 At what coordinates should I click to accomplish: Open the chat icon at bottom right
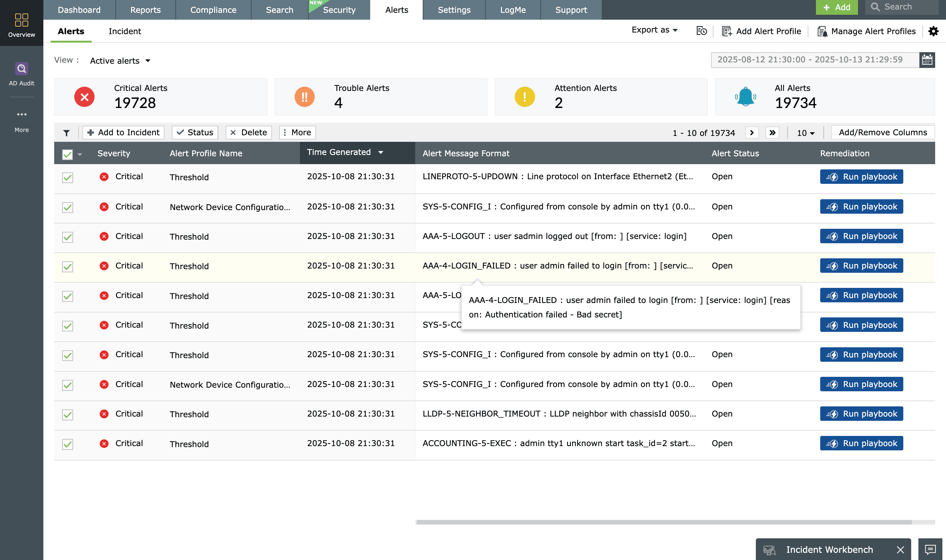click(x=930, y=549)
